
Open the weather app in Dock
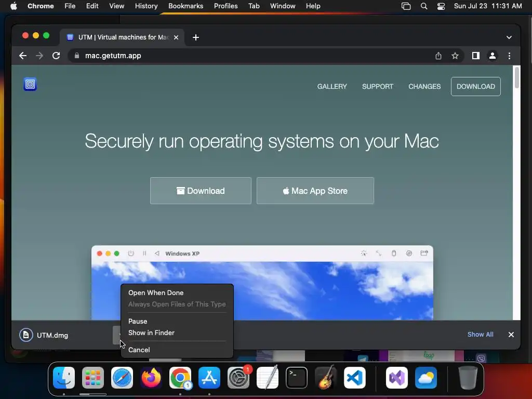coord(426,378)
